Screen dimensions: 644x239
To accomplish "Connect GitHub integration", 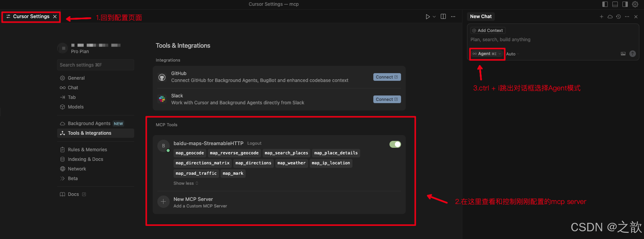I will [x=387, y=77].
